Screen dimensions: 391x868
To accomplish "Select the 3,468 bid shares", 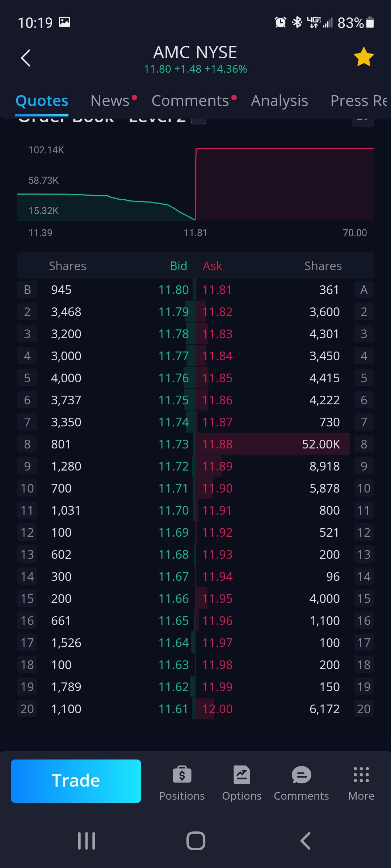I will click(x=66, y=312).
